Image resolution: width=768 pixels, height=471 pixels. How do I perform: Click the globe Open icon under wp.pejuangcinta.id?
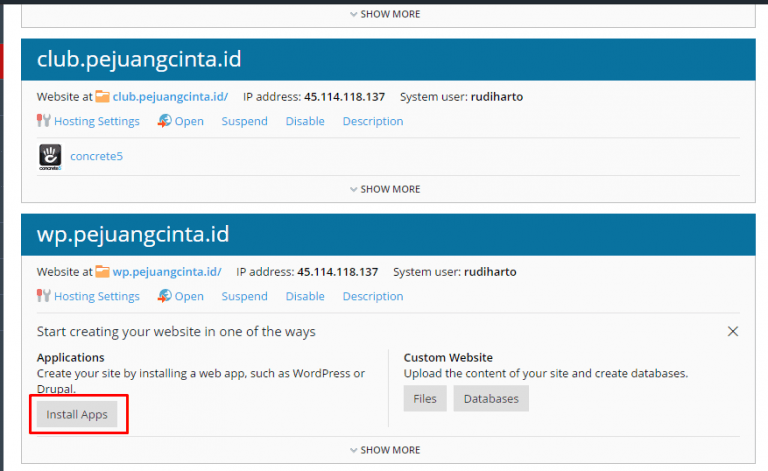click(x=165, y=296)
